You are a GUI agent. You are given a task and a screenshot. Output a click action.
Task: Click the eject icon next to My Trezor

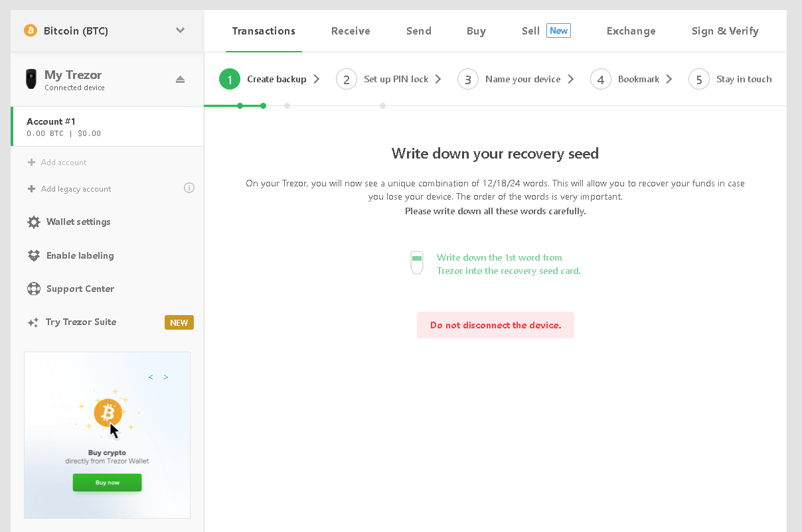tap(180, 80)
